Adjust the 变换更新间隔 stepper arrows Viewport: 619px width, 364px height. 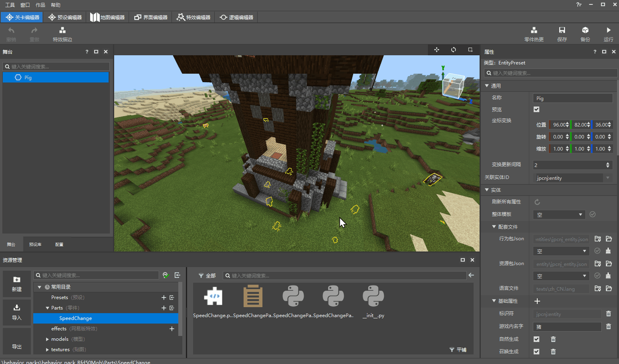(608, 165)
